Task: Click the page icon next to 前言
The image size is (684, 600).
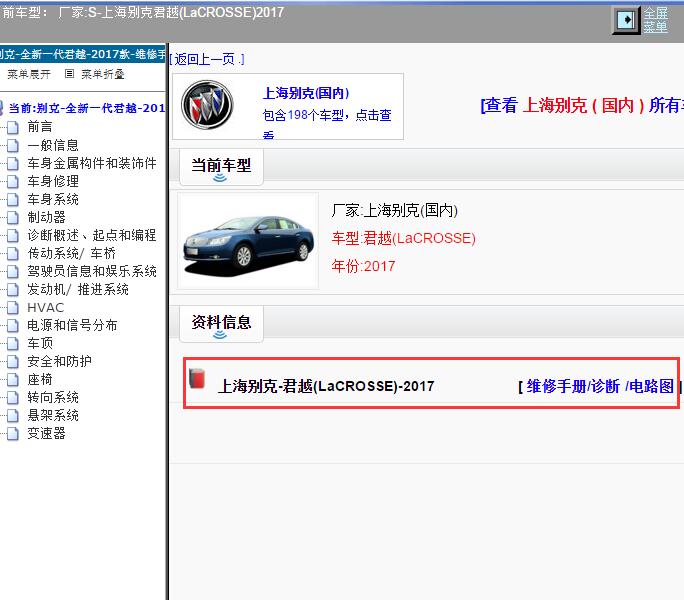Action: pos(11,127)
